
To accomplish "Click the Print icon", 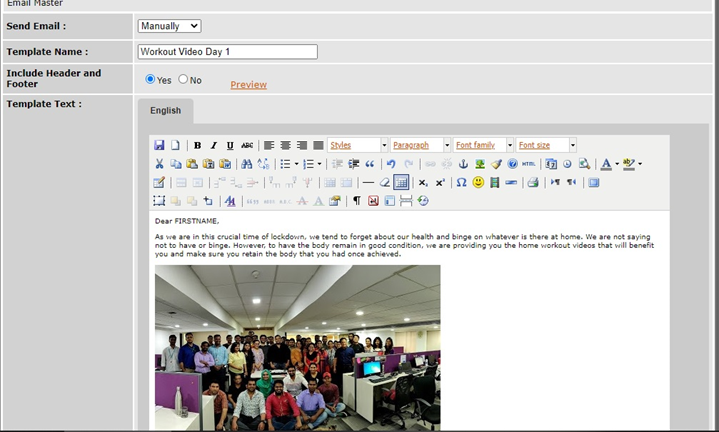I will (533, 183).
